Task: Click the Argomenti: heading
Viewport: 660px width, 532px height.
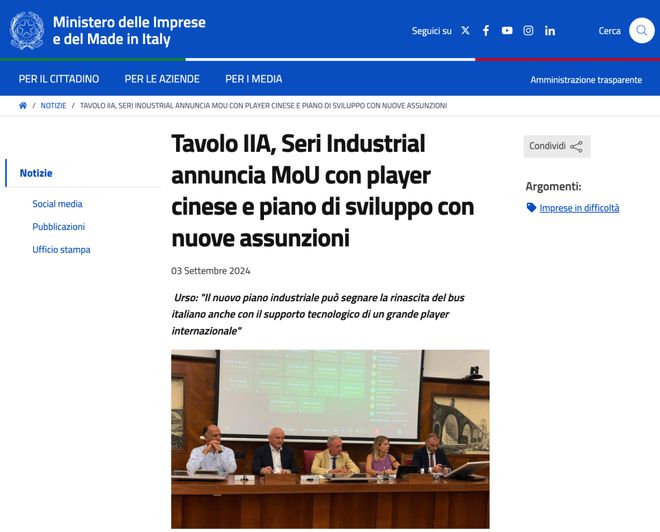Action: pos(553,186)
